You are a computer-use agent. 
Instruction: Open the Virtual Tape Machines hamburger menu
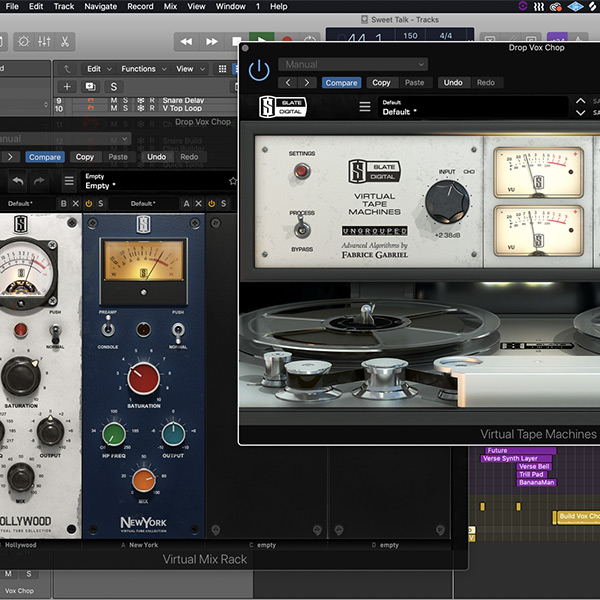tap(367, 108)
